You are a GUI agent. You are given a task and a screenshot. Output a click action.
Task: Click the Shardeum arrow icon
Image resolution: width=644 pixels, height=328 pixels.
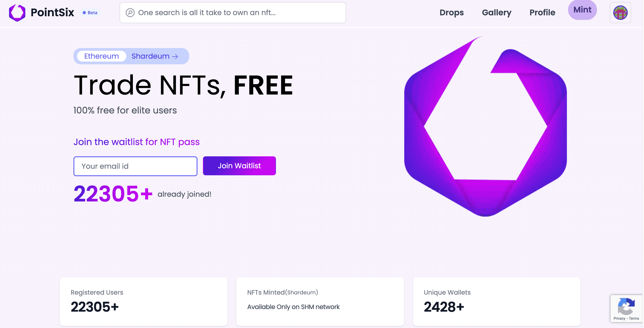pyautogui.click(x=175, y=56)
